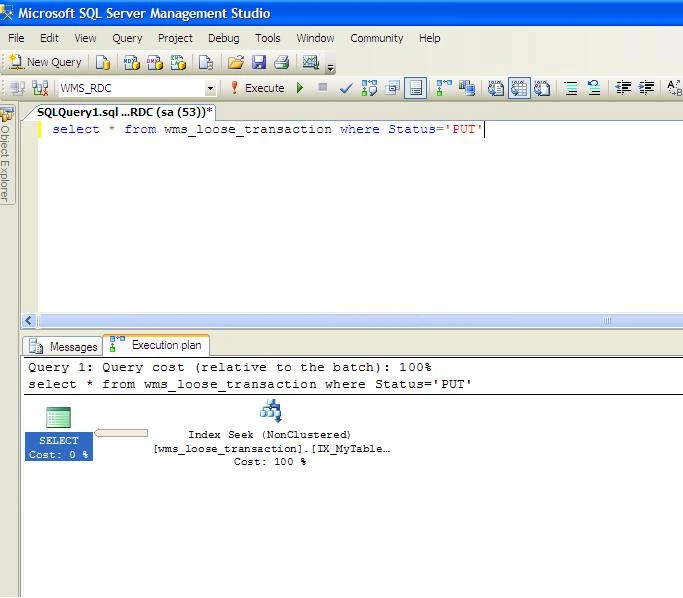Click the Comment out selected lines icon
This screenshot has width=683, height=598.
point(571,88)
